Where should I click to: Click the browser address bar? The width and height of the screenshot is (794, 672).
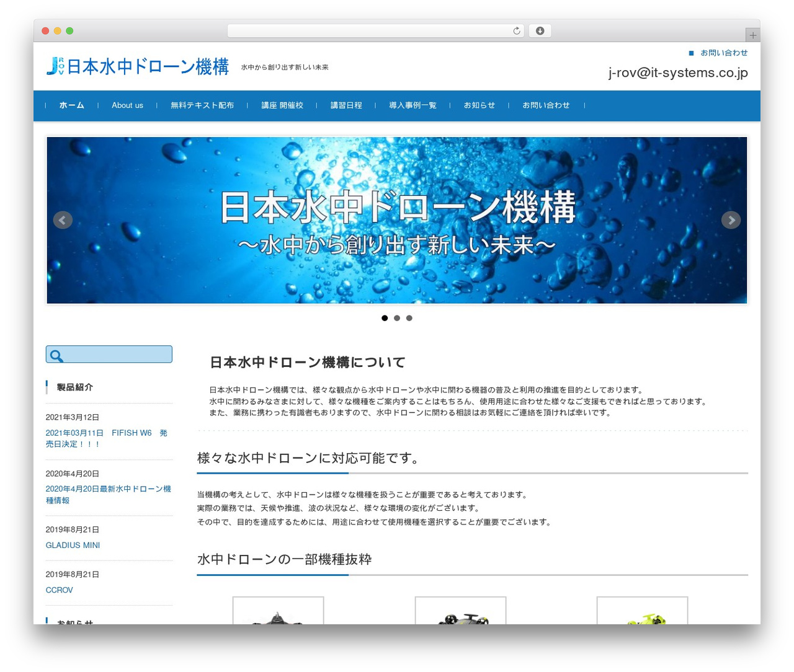(x=375, y=31)
